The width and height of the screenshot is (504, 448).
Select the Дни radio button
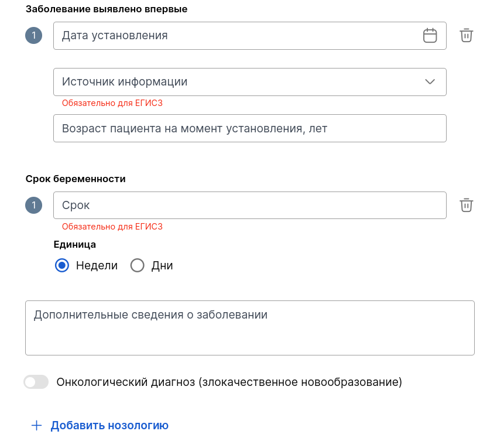point(137,266)
